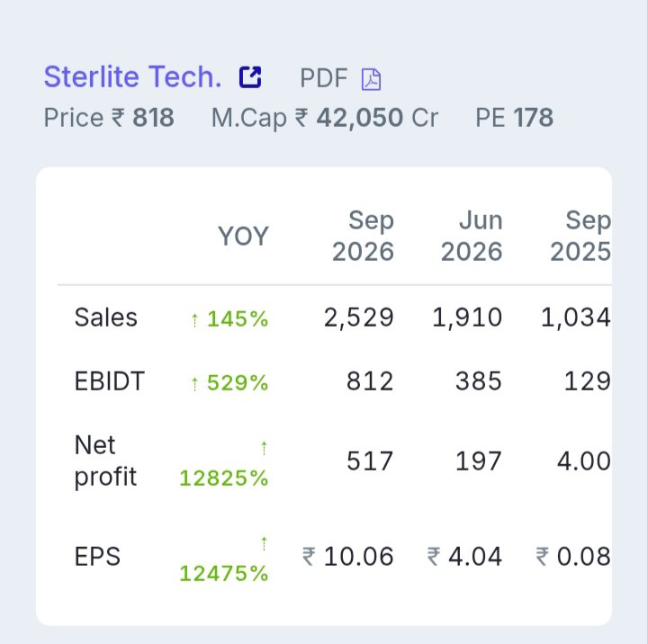Select the Jun 2026 column header
Screen dimensions: 648x644
(x=472, y=236)
